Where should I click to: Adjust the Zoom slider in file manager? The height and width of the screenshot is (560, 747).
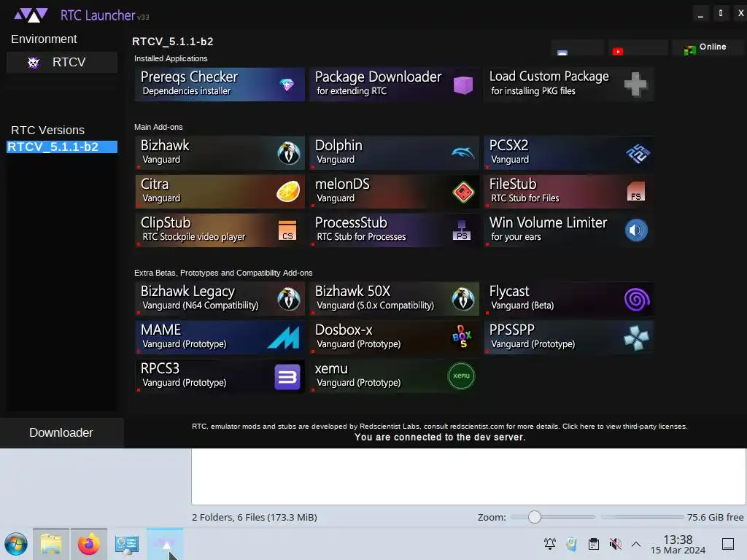[553, 517]
